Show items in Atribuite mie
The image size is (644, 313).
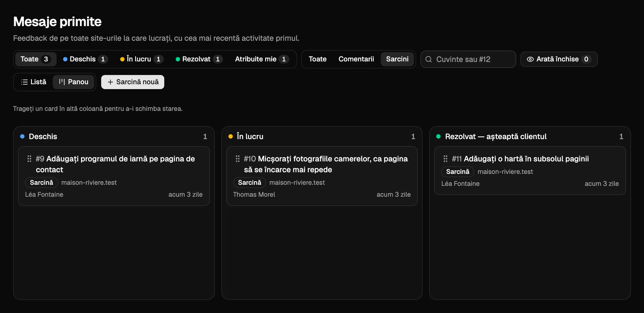(x=262, y=59)
